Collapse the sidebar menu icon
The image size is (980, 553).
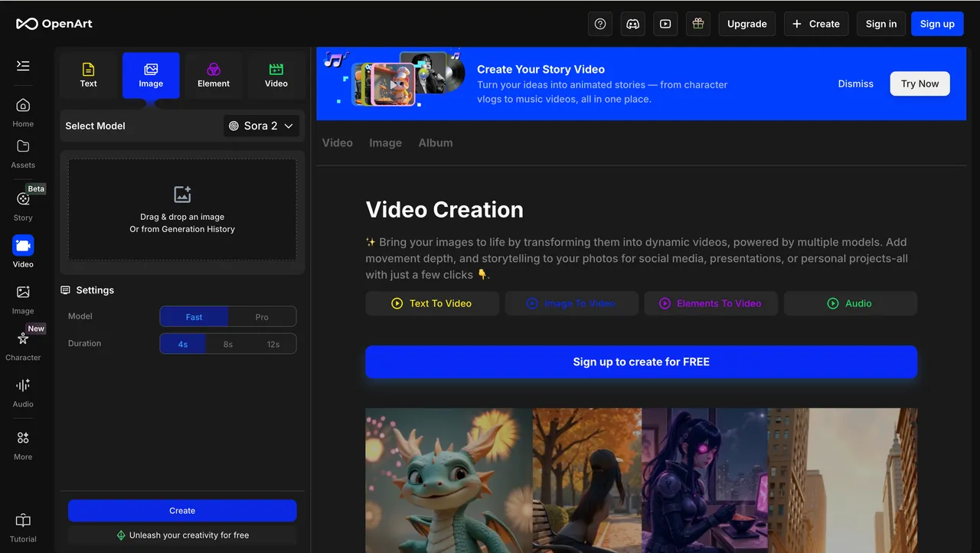23,66
